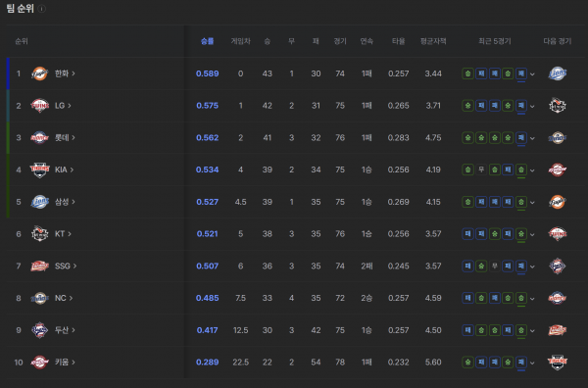Click the KT Wiz logo in rank 6

[x=40, y=234]
